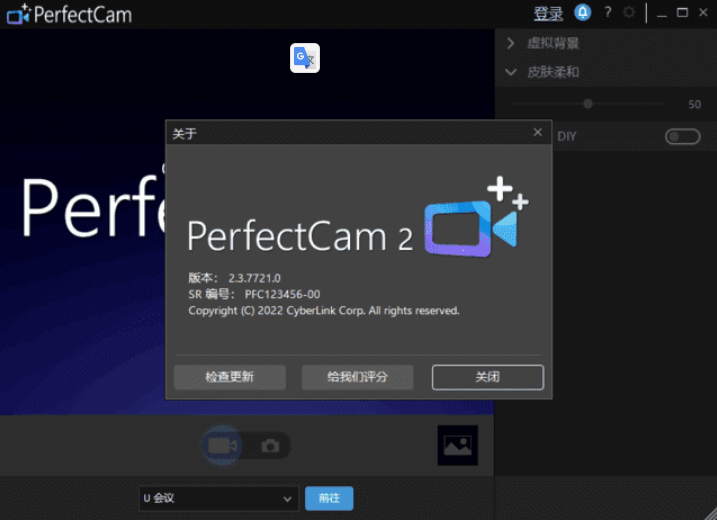Click the 登录 login link

(548, 14)
